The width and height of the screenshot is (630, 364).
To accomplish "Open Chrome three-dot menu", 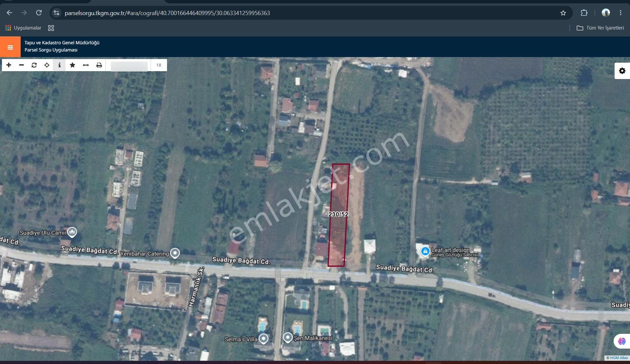I will pos(620,13).
